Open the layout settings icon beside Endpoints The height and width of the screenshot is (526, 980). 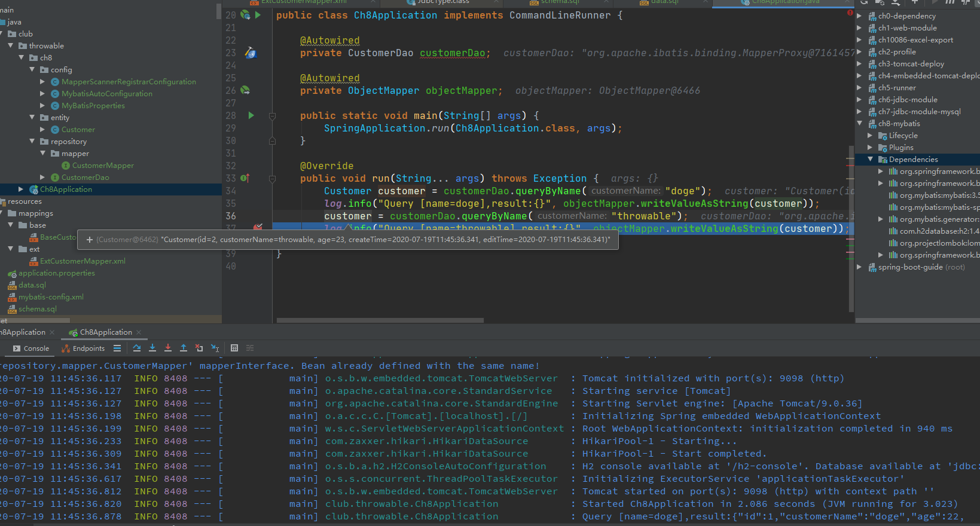click(117, 348)
